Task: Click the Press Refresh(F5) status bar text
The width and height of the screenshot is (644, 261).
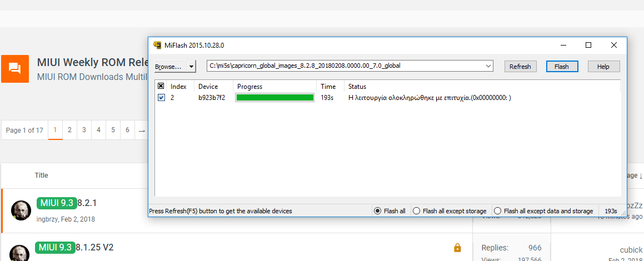Action: tap(221, 211)
